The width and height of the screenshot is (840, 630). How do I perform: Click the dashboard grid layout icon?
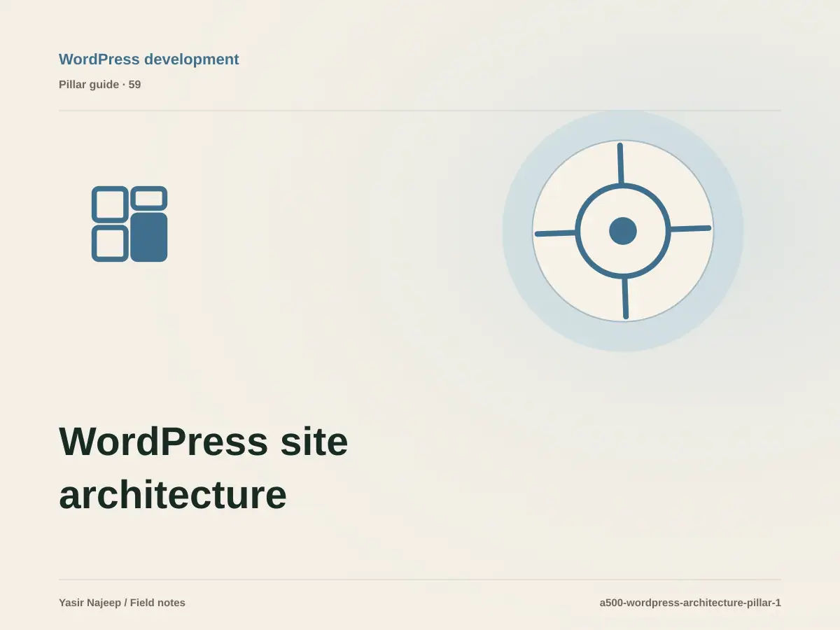(x=129, y=224)
